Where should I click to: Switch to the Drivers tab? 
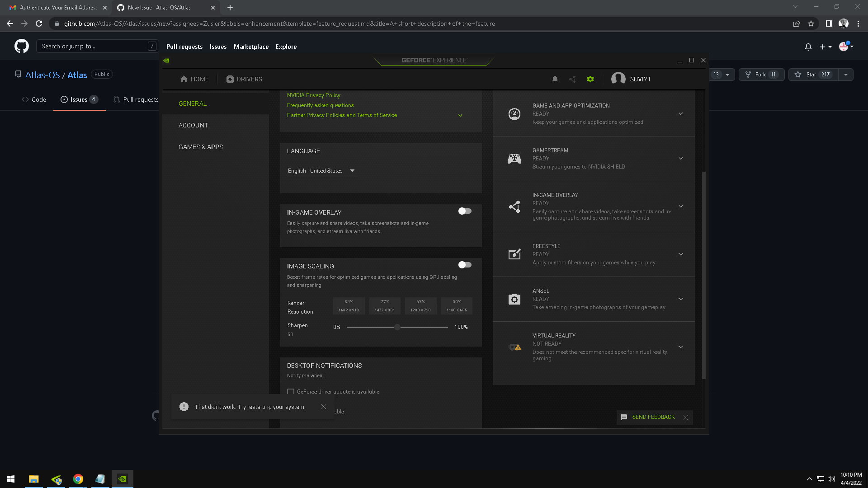point(244,79)
